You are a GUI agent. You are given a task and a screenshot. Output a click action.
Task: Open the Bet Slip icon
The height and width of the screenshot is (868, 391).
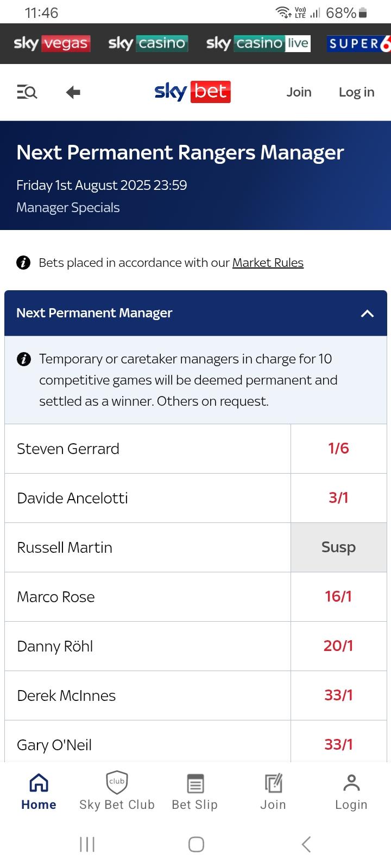[195, 783]
